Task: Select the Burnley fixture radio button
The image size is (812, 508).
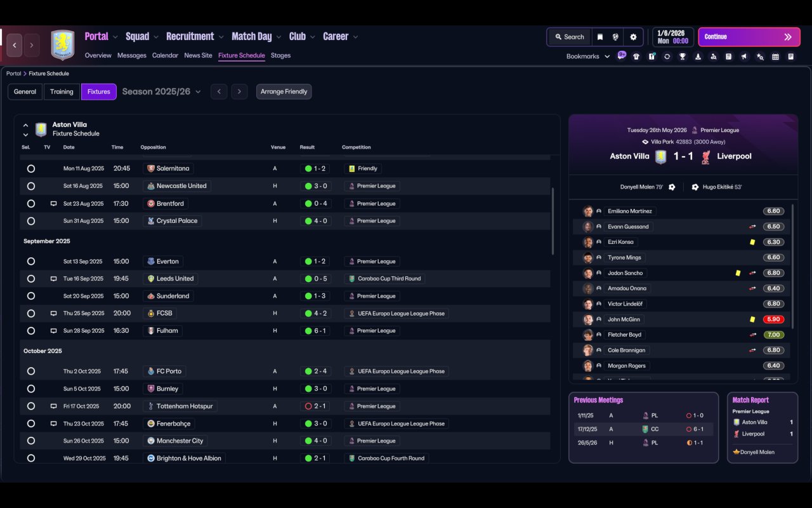Action: click(31, 389)
